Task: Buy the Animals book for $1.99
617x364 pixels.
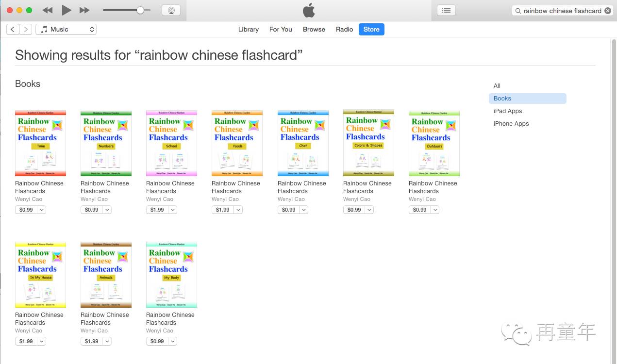Action: (92, 341)
